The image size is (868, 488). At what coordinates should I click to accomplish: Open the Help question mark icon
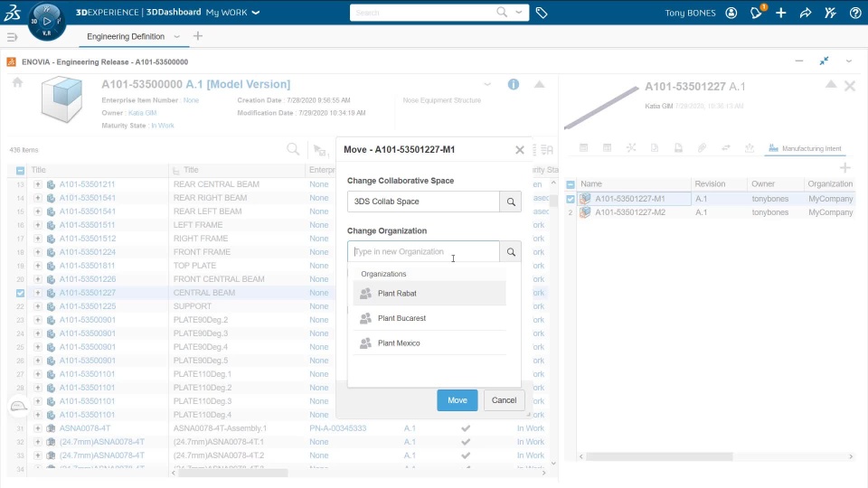pyautogui.click(x=855, y=13)
